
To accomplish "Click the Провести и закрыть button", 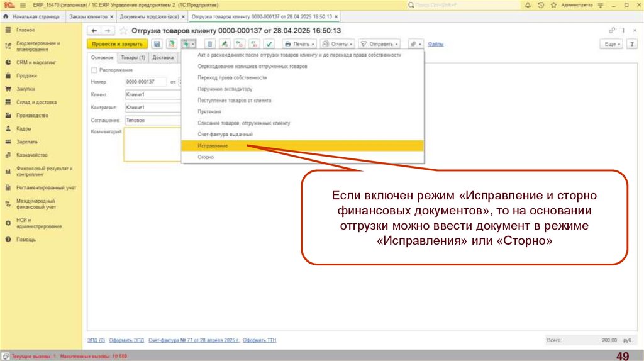I will pos(117,43).
